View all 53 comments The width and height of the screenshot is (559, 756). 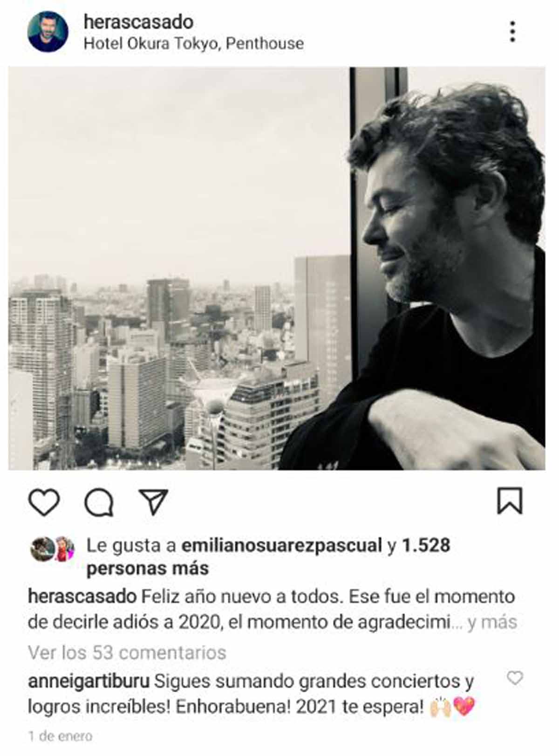coord(127,653)
